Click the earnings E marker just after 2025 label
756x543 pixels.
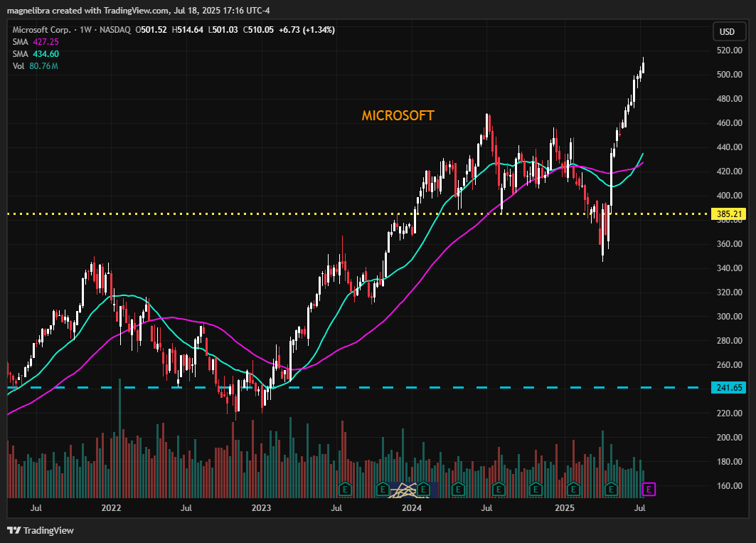(573, 490)
